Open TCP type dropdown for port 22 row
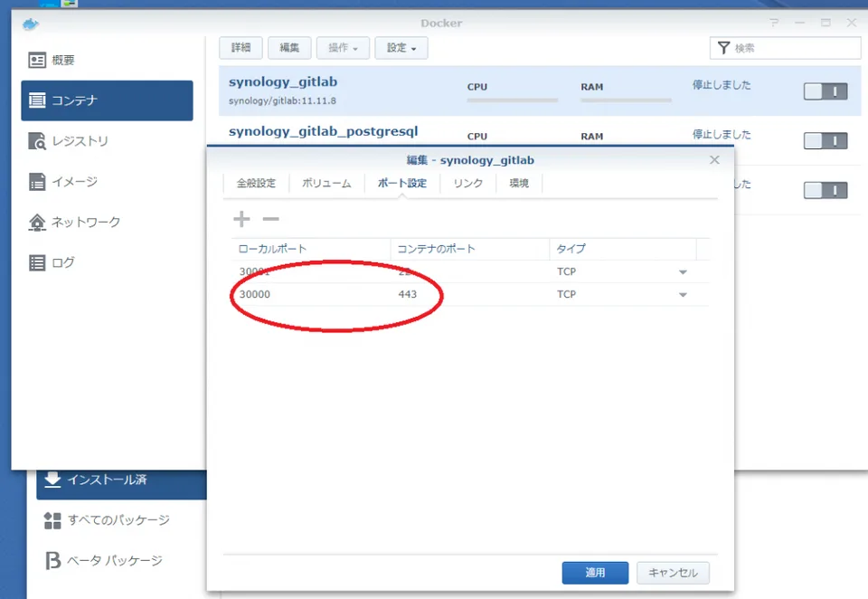868x599 pixels. [x=683, y=272]
